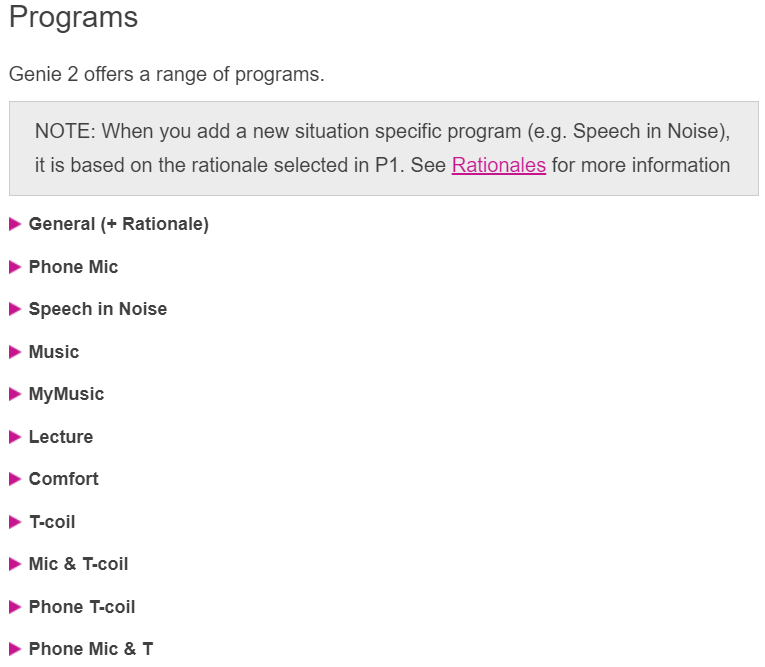Open the Comfort section arrow
This screenshot has height=667, width=765.
15,479
